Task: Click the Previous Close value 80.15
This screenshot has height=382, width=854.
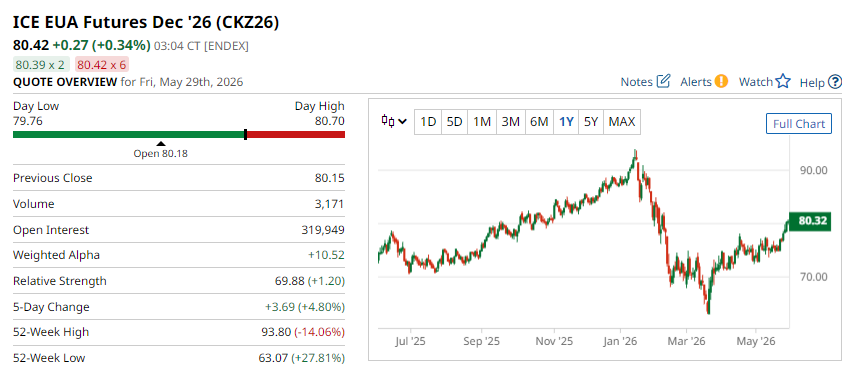Action: tap(330, 178)
